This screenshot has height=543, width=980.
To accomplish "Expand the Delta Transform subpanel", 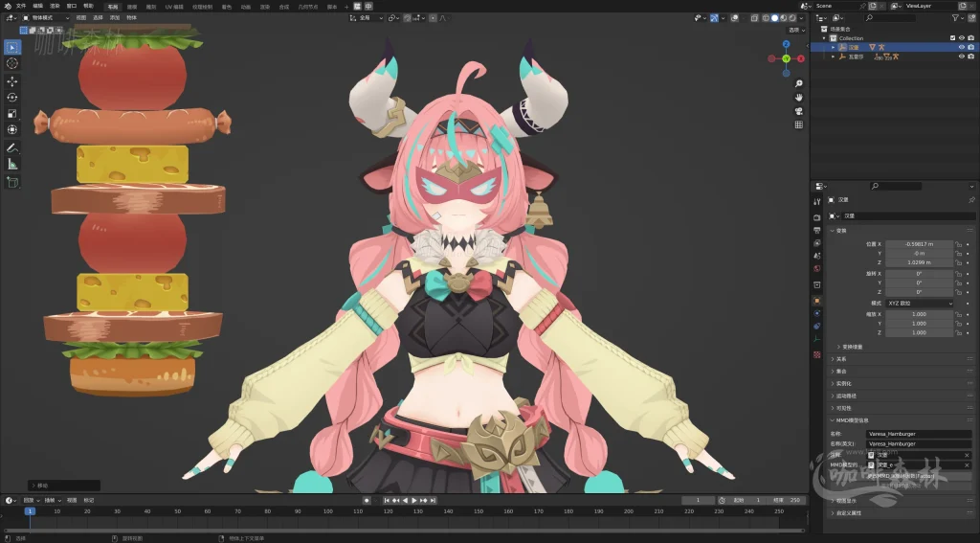I will coord(838,347).
